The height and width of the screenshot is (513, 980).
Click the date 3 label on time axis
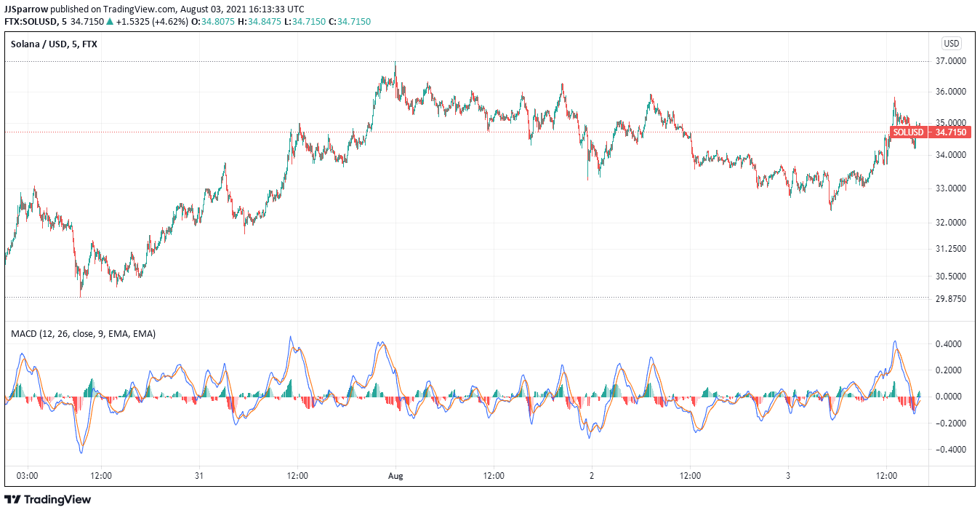pyautogui.click(x=788, y=476)
